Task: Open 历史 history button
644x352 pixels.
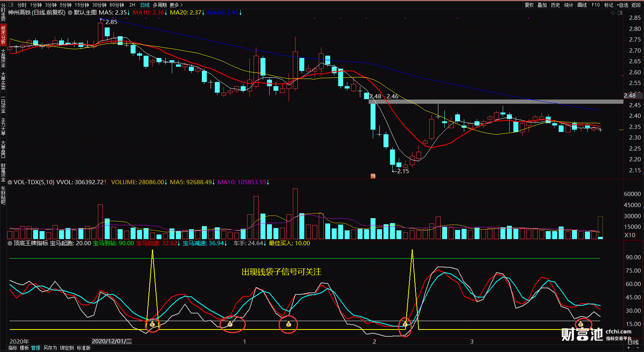Action: pyautogui.click(x=555, y=5)
